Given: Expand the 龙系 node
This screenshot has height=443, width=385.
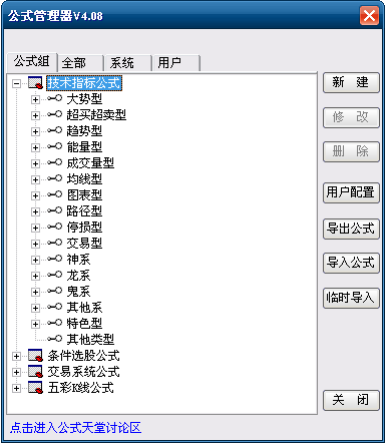Looking at the screenshot, I should coord(35,276).
